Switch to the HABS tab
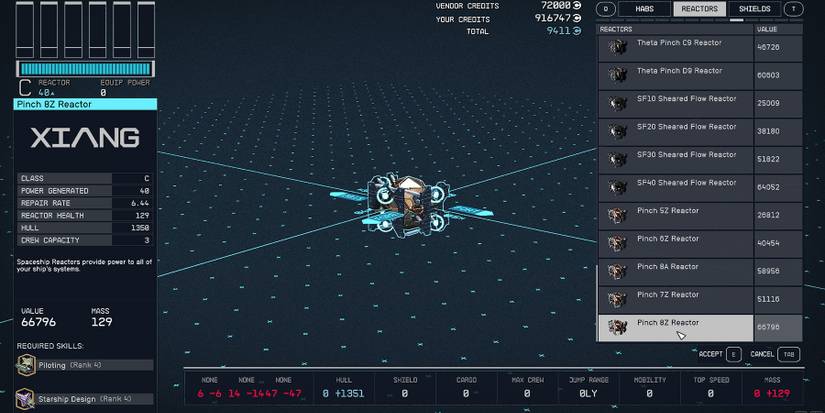The image size is (825, 413). [x=645, y=9]
